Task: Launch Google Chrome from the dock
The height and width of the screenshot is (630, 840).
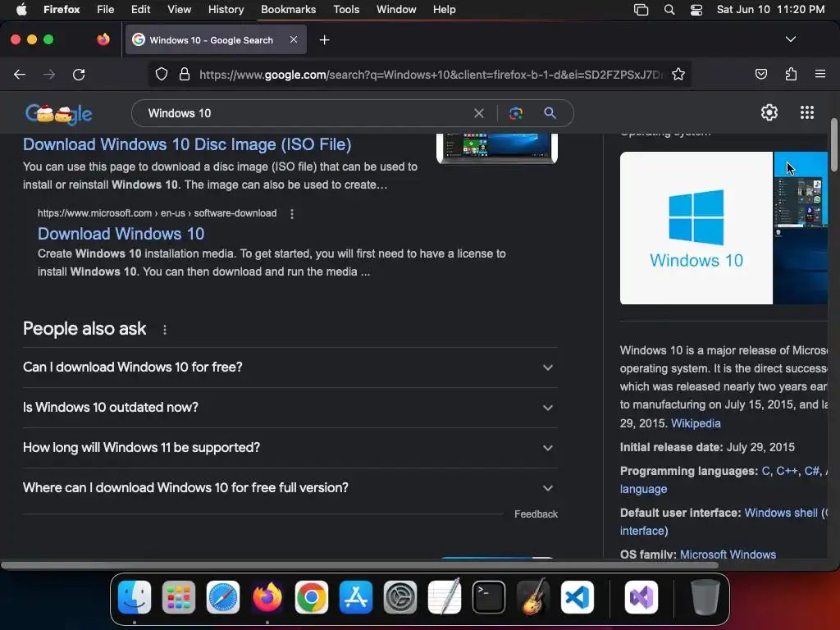Action: pos(311,597)
